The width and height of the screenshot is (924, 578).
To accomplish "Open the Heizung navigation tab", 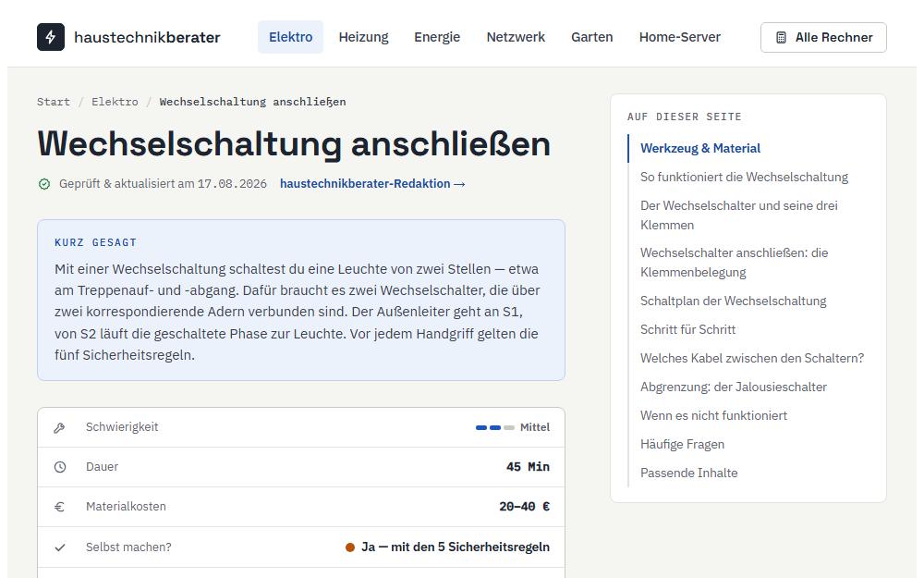I will coord(363,37).
